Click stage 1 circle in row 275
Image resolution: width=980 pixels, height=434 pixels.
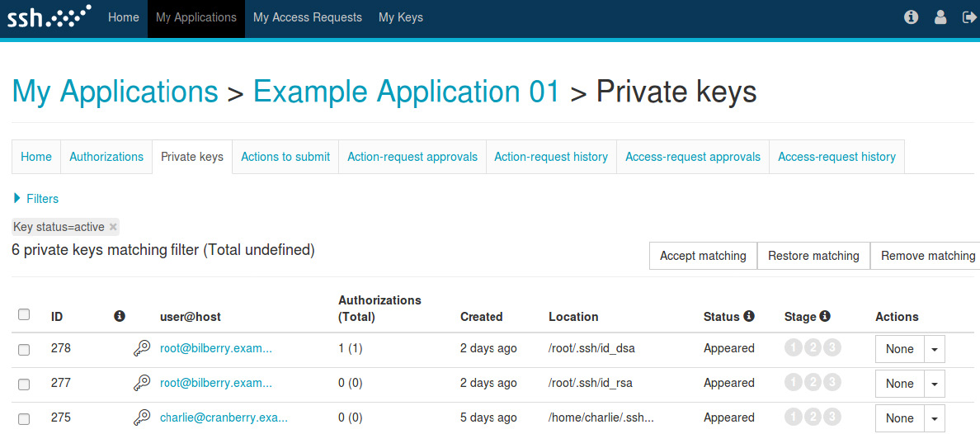pyautogui.click(x=793, y=417)
